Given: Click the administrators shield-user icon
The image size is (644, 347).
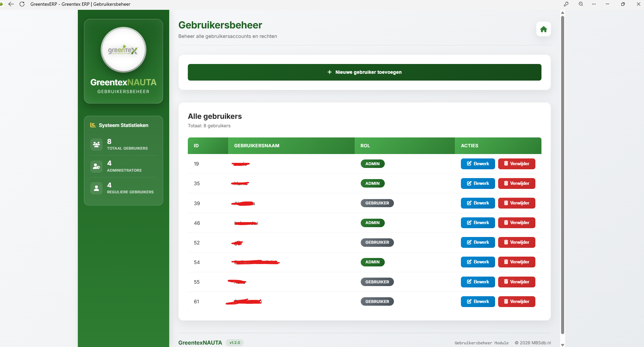Looking at the screenshot, I should [96, 166].
